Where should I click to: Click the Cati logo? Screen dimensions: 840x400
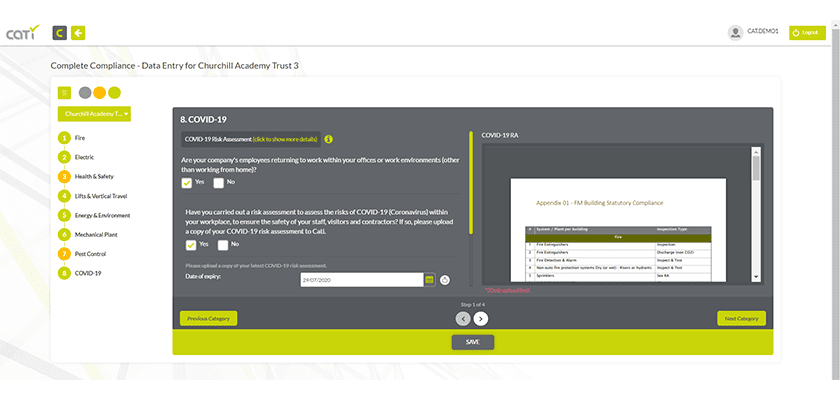(x=23, y=33)
